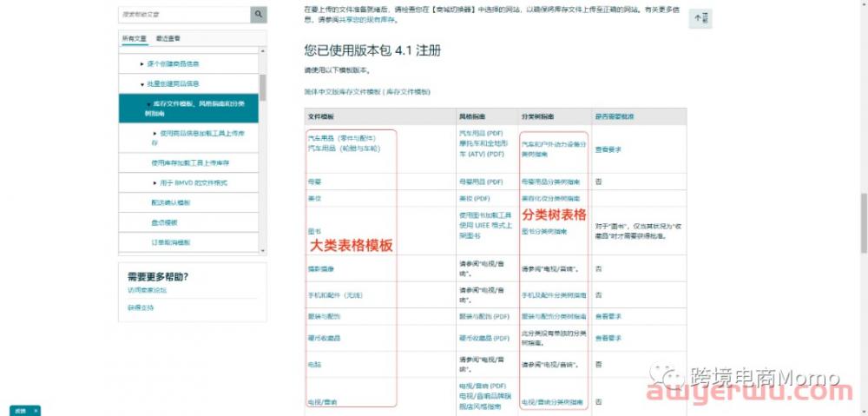Open 汽车和户外动力设备分类树指南 link

553,149
